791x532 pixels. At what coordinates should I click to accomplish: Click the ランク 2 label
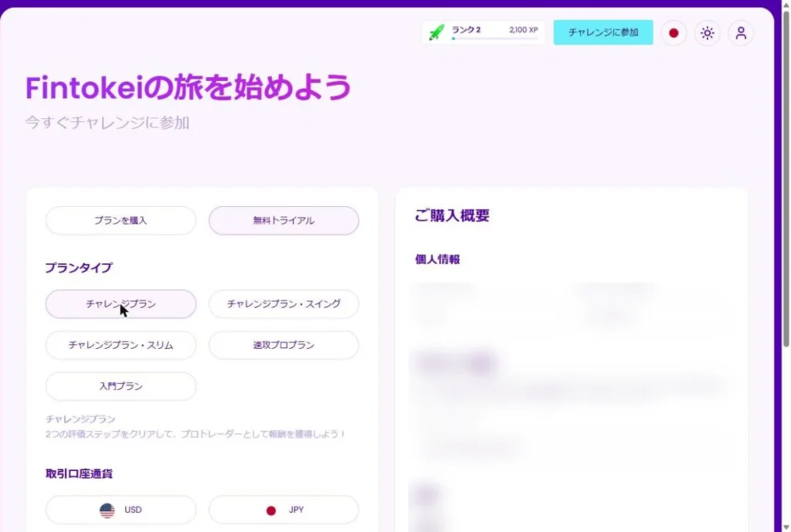(466, 30)
